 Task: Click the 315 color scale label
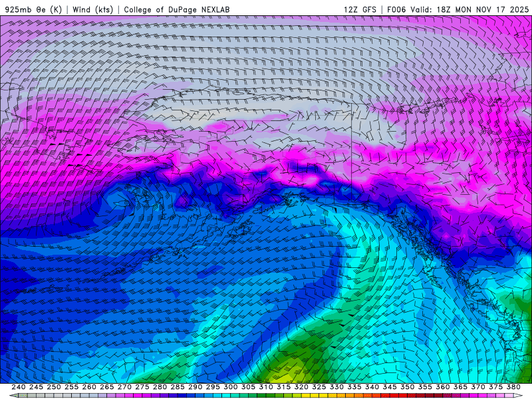pos(284,387)
